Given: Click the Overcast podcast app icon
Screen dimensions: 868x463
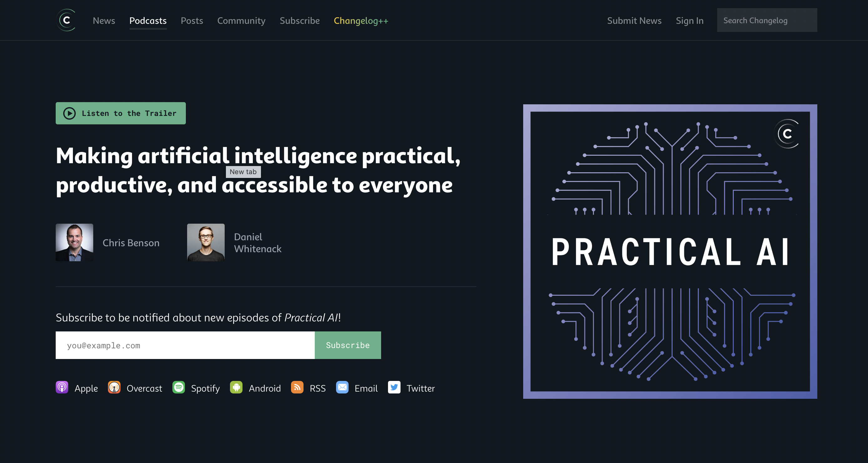Looking at the screenshot, I should (x=114, y=388).
